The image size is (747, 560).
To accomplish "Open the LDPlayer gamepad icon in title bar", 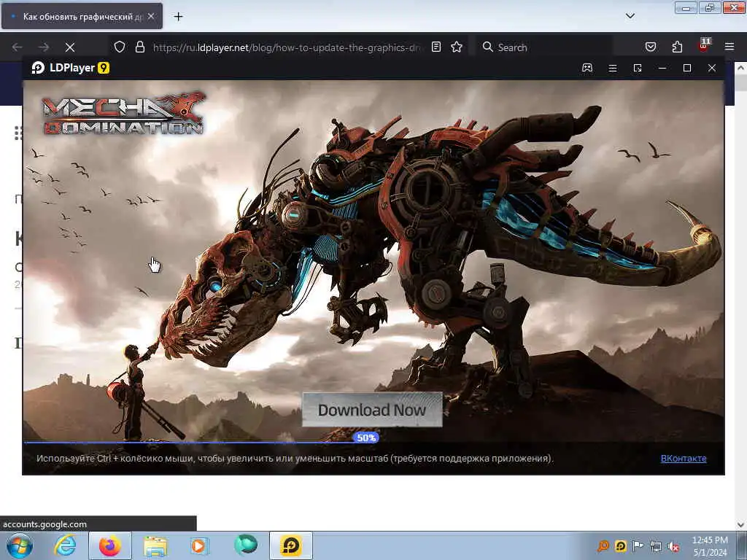I will [587, 68].
